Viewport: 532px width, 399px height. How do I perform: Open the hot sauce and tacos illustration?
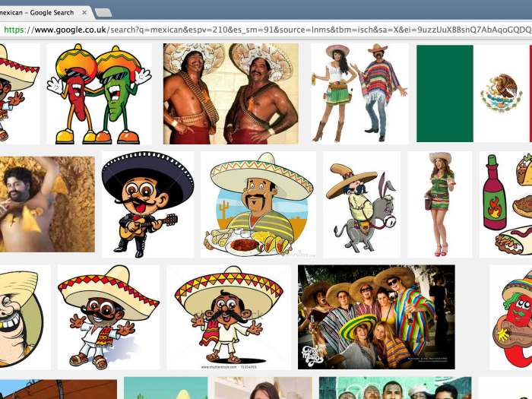point(507,204)
